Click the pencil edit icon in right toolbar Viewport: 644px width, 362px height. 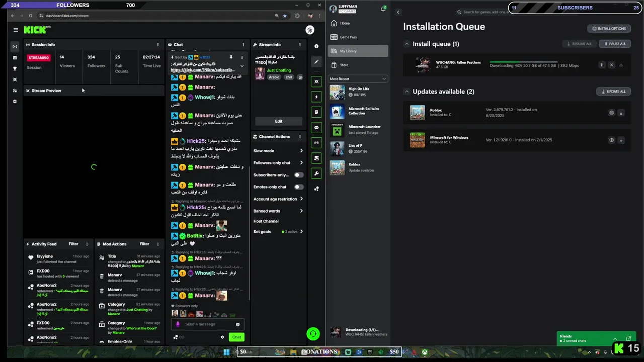[x=316, y=62]
